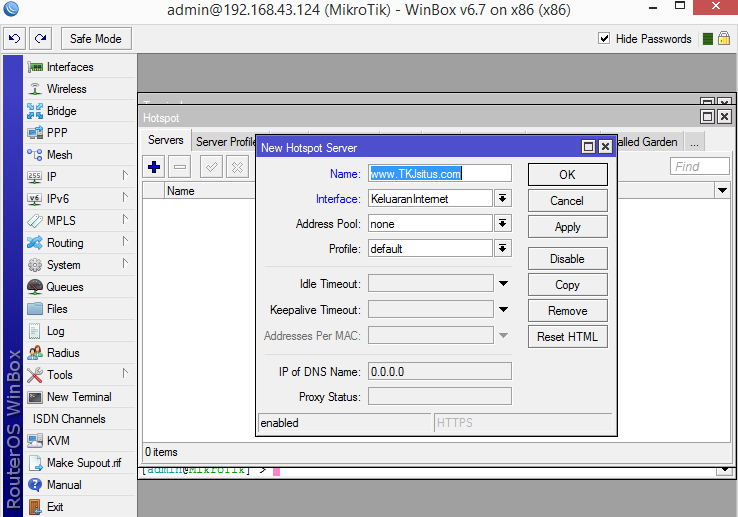Image resolution: width=738 pixels, height=517 pixels.
Task: Open the Mesh menu icon
Action: (35, 155)
